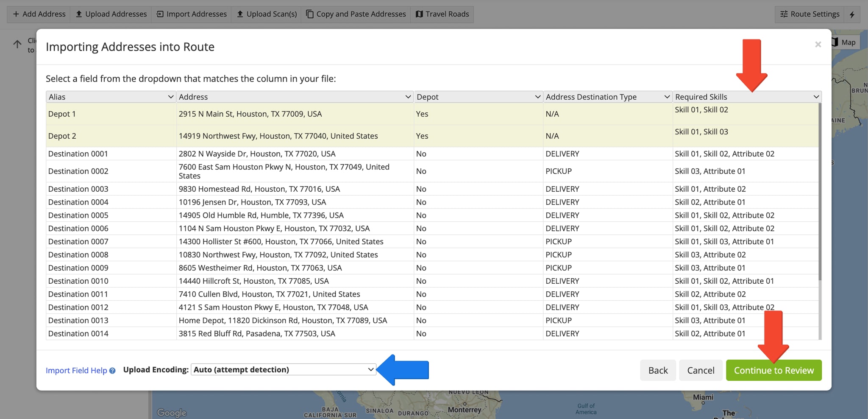This screenshot has width=868, height=419.
Task: Open Address Destination Type column dropdown
Action: 607,97
